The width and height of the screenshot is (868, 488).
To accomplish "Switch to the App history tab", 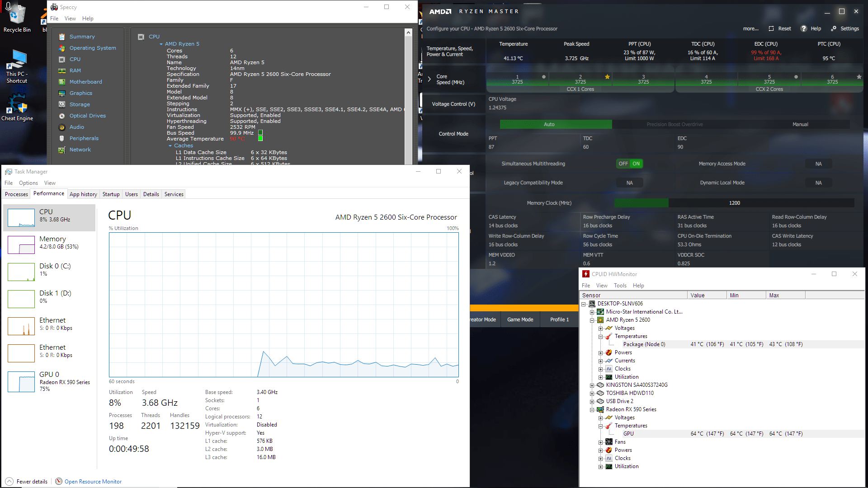I will pyautogui.click(x=83, y=194).
